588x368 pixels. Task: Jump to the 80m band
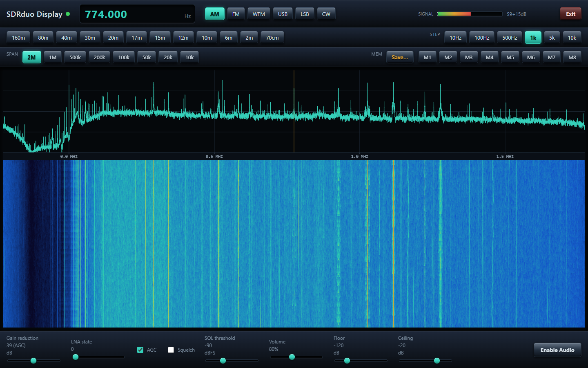tap(43, 38)
